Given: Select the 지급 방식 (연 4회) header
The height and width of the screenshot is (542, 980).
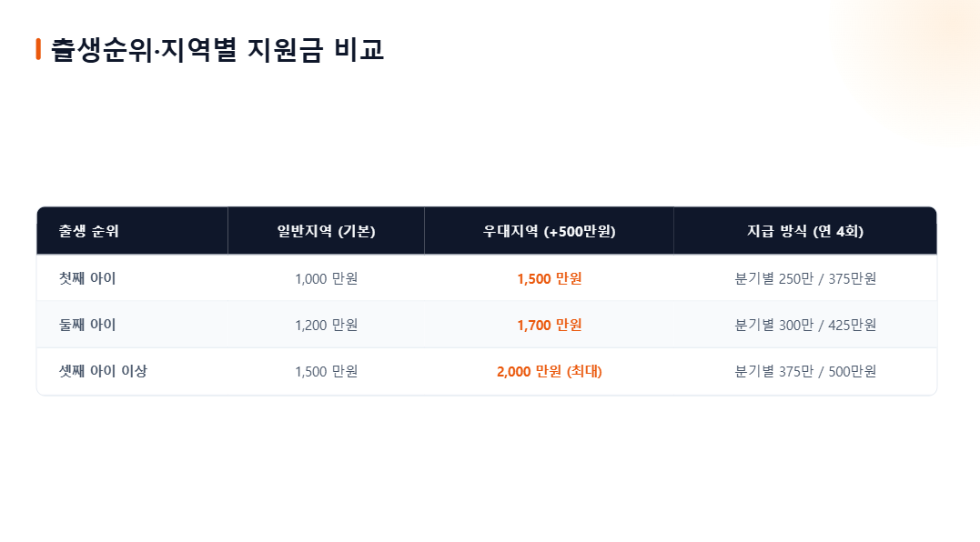Looking at the screenshot, I should (x=805, y=231).
